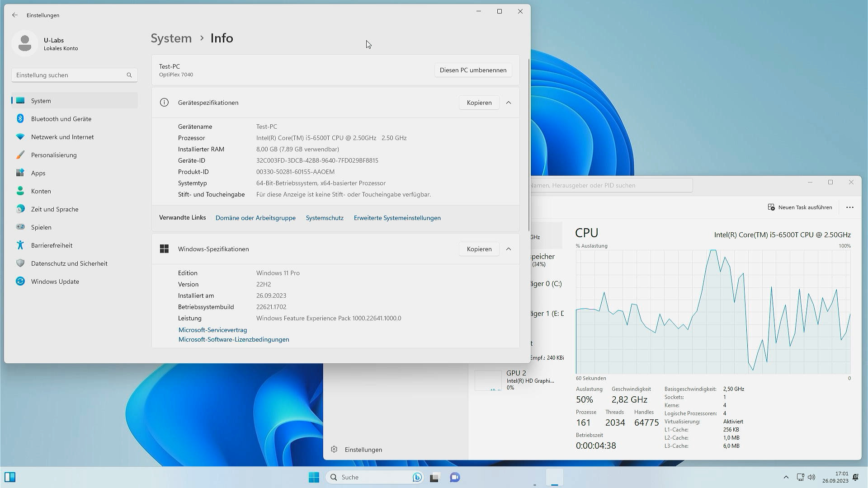Open Domäne oder Arbeitsgruppe link
This screenshot has height=488, width=868.
255,218
